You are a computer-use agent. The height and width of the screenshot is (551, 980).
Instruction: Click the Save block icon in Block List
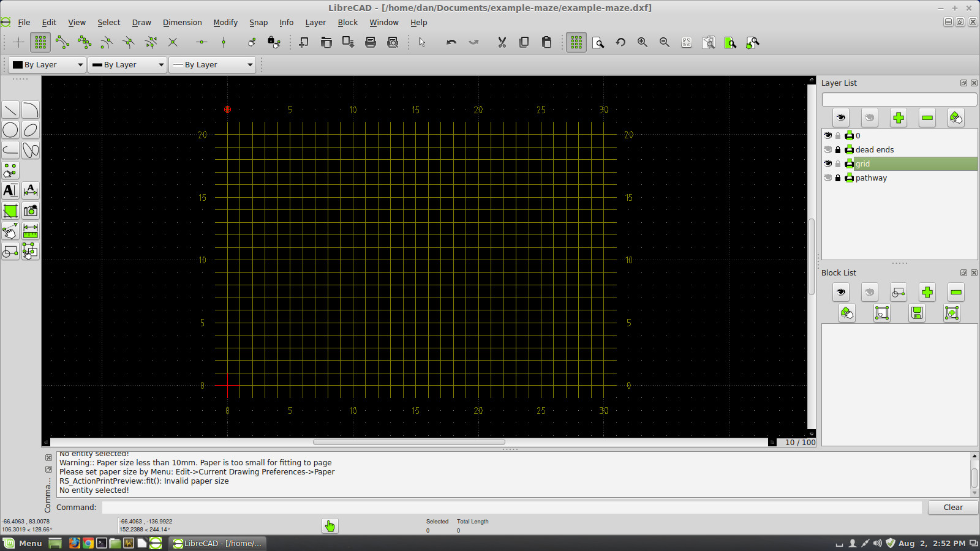917,313
